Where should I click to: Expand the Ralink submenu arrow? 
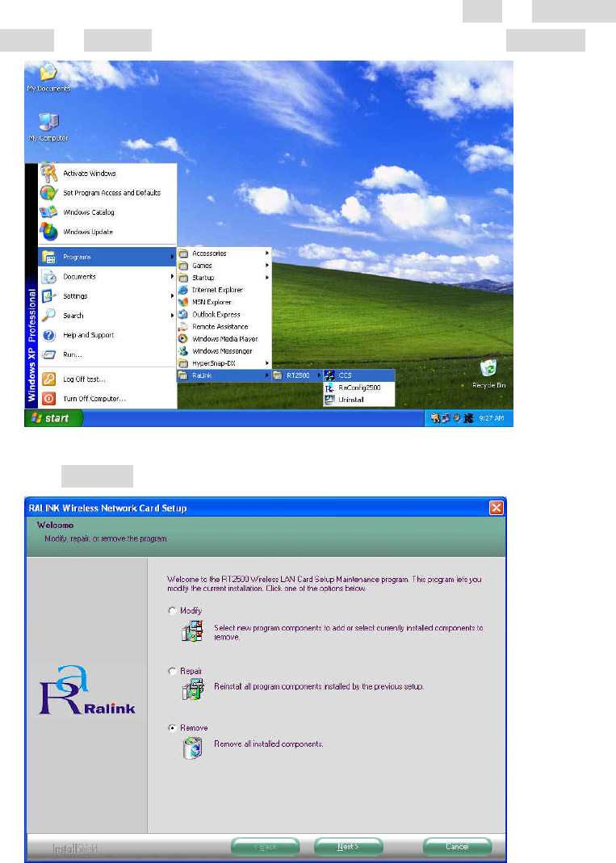[267, 375]
